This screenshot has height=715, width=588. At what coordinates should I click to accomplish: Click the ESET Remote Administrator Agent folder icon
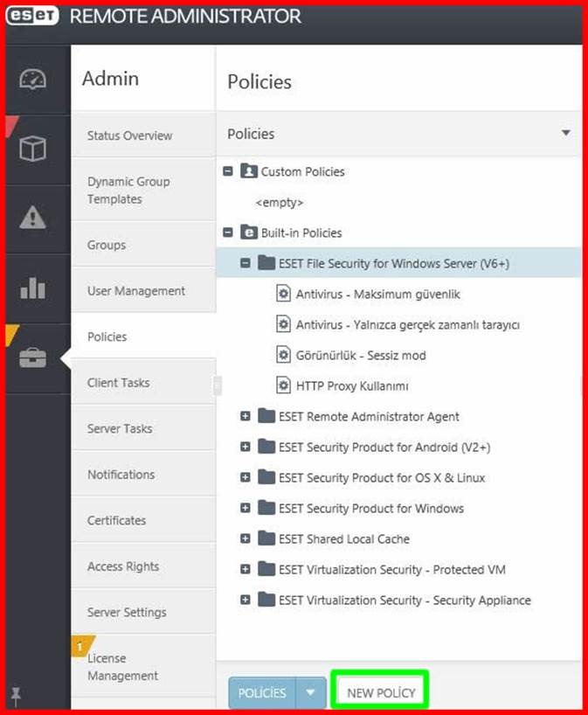tap(266, 415)
